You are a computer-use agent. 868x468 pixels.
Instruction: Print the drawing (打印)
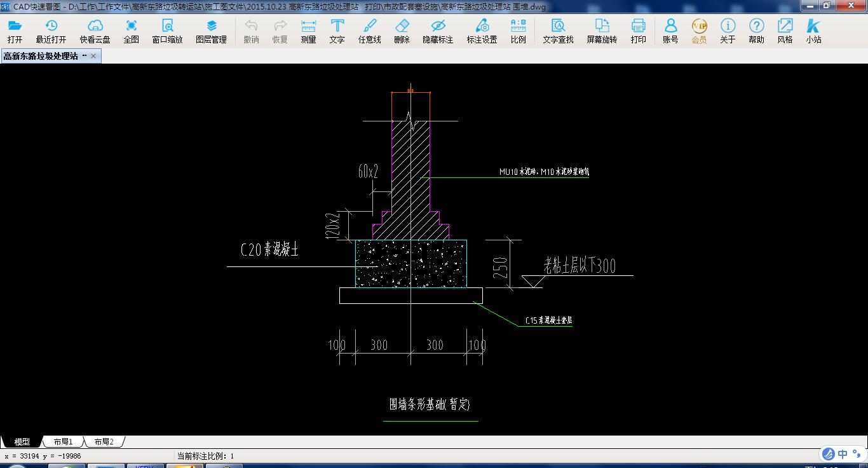tap(639, 31)
